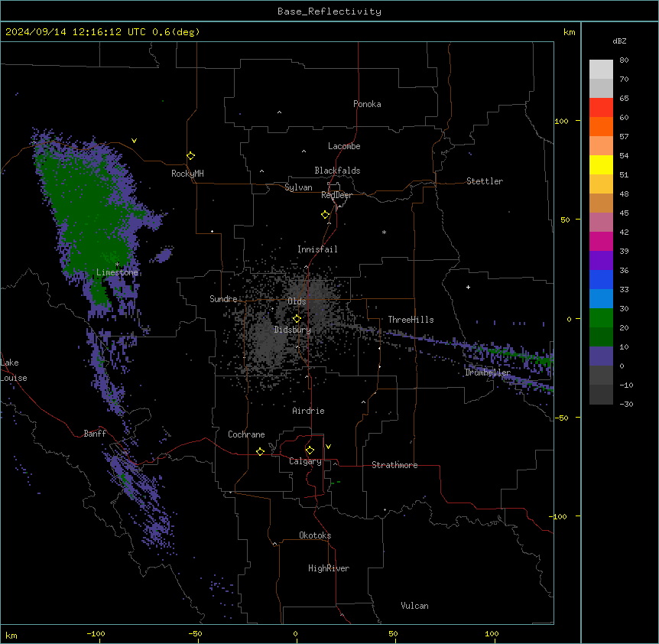Click the RockyMH label
This screenshot has height=644, width=659.
click(187, 174)
